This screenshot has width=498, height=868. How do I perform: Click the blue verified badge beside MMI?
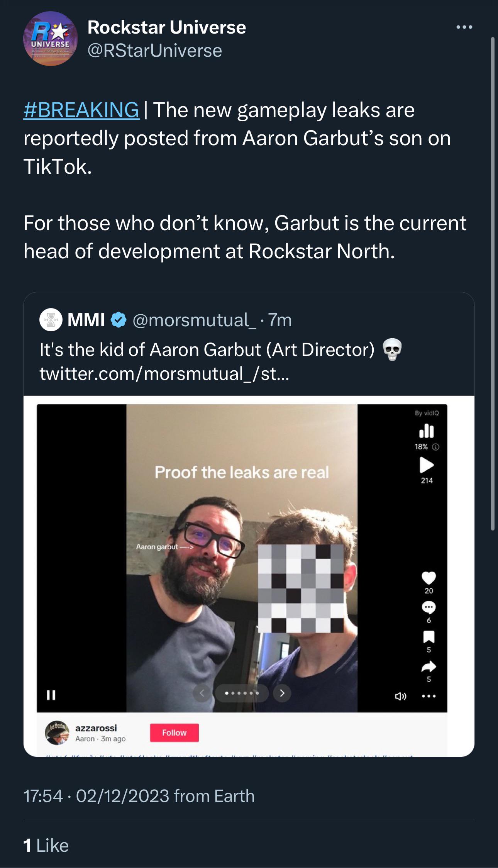click(119, 320)
